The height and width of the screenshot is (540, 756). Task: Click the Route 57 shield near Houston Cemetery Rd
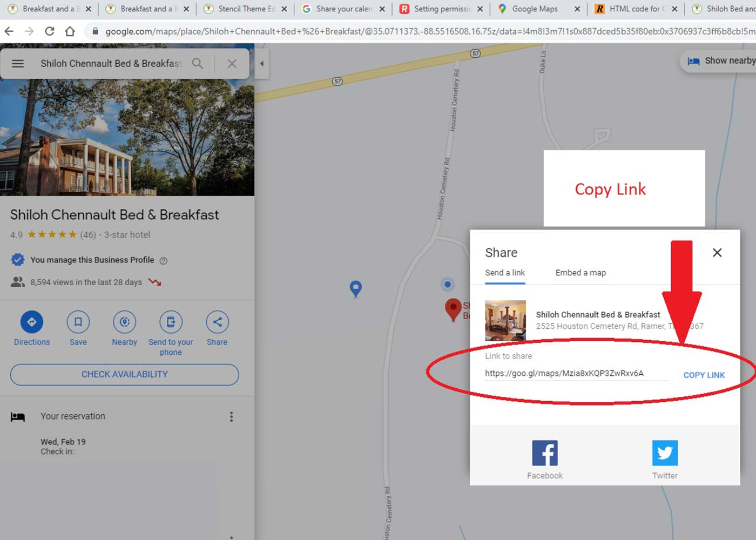(475, 53)
